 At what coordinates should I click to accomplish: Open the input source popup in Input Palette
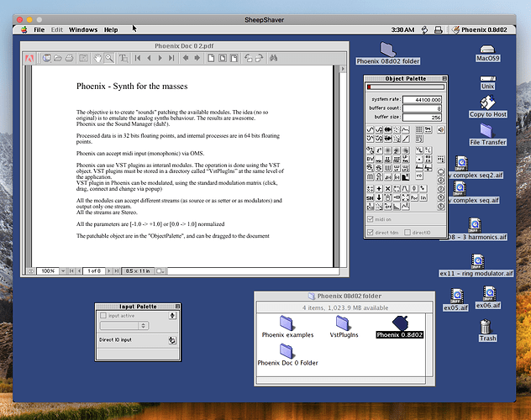click(124, 326)
